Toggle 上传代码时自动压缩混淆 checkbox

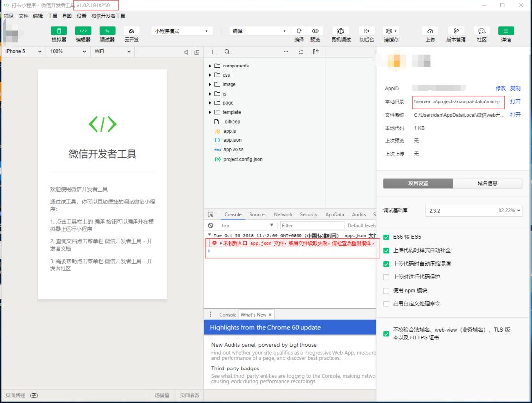[x=386, y=264]
